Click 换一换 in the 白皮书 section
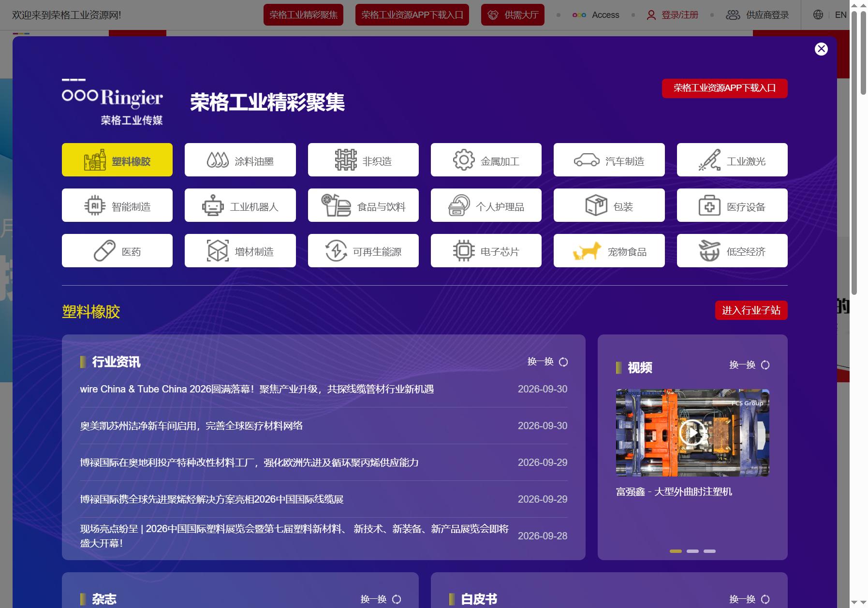 click(749, 599)
